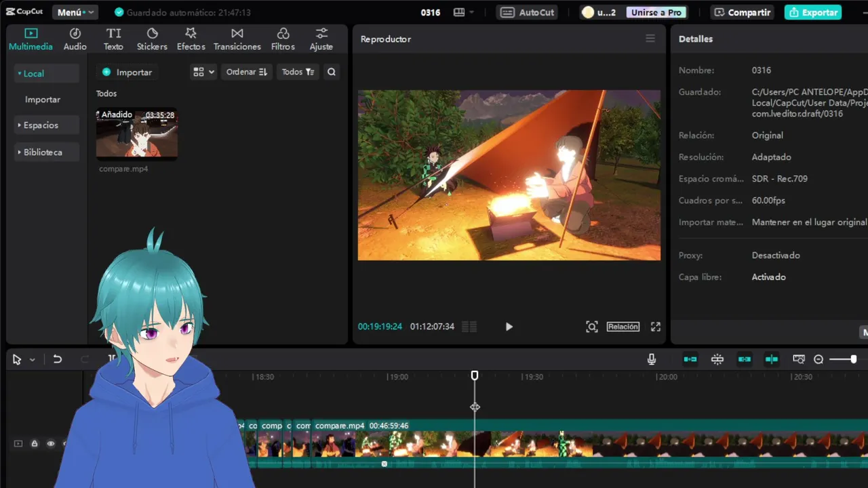
Task: Undo the last action
Action: [58, 359]
